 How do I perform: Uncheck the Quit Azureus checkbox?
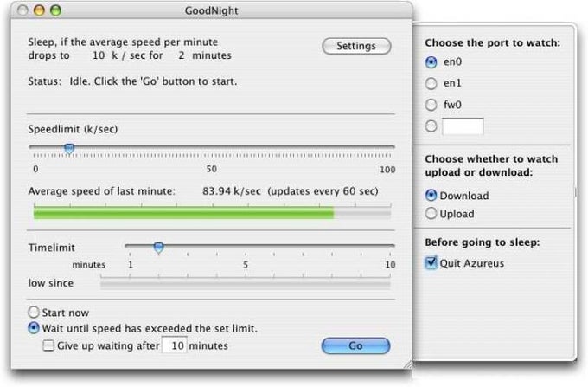point(431,262)
